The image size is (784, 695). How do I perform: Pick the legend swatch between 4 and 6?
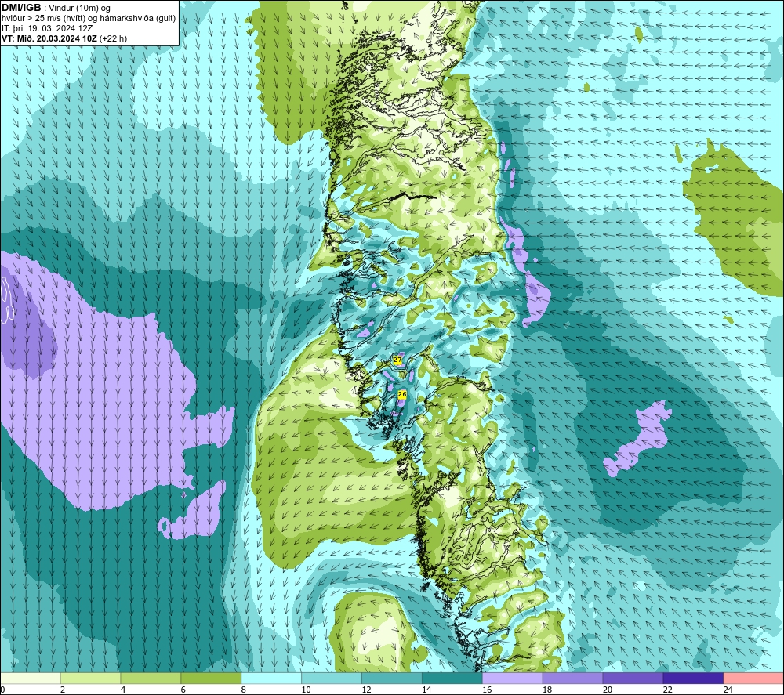pyautogui.click(x=151, y=678)
